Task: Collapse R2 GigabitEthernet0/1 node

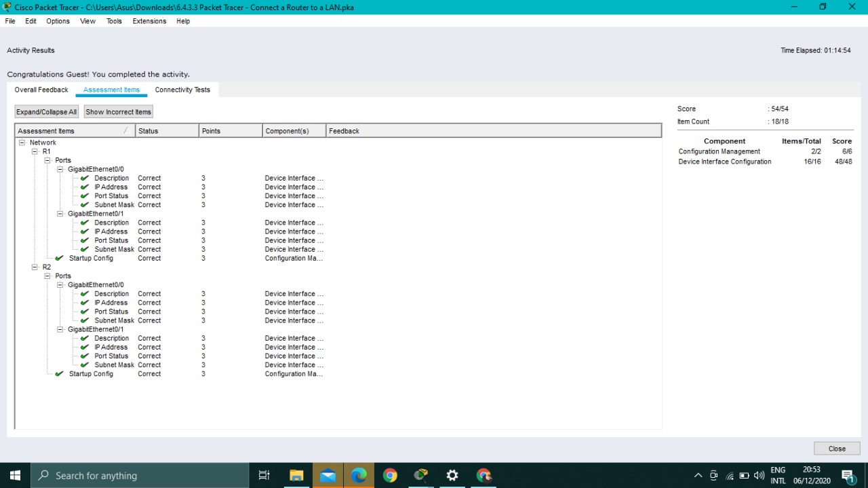Action: [60, 329]
